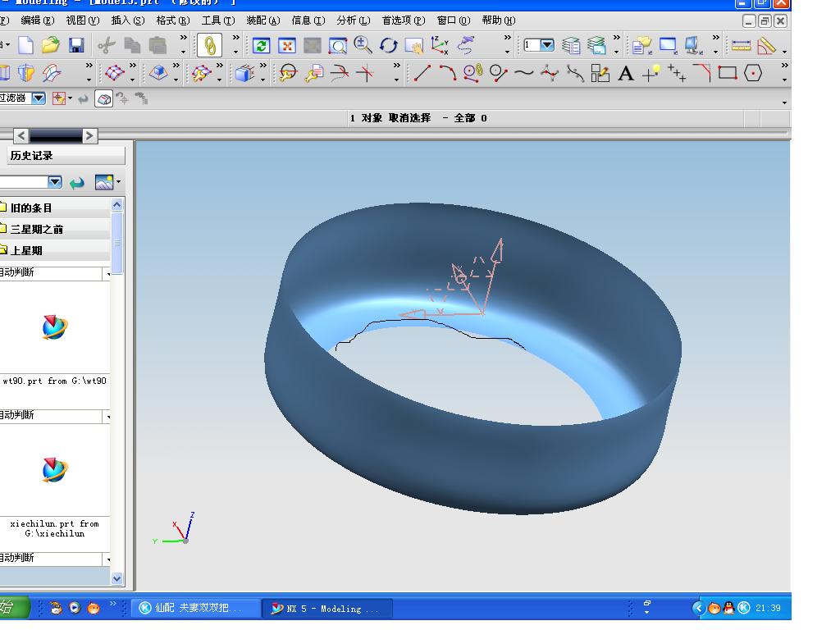Click the green back arrow in History panel
Screen dimensions: 840x630
[76, 183]
